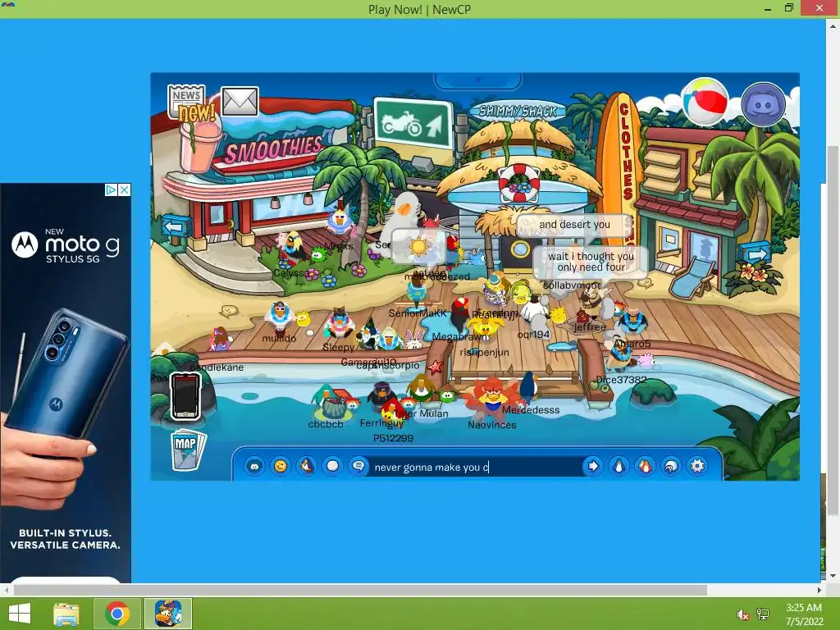Click penguin named Dice37382
This screenshot has height=630, width=840.
[x=620, y=353]
